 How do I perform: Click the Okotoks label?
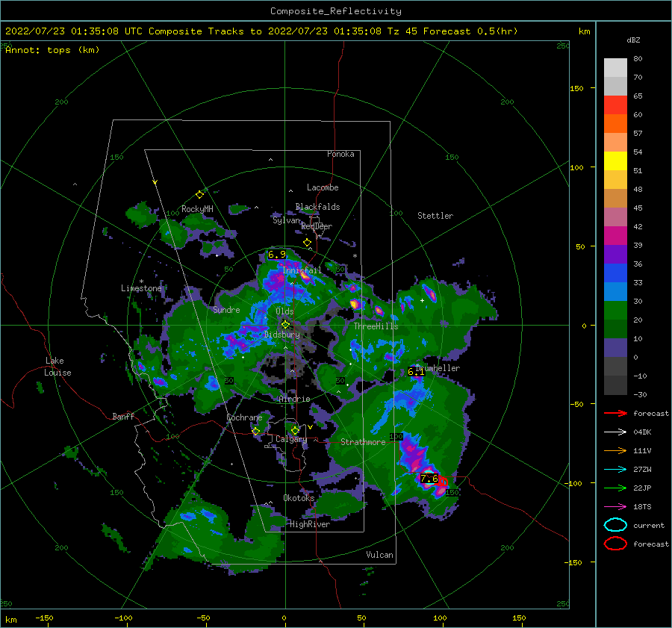pyautogui.click(x=299, y=498)
